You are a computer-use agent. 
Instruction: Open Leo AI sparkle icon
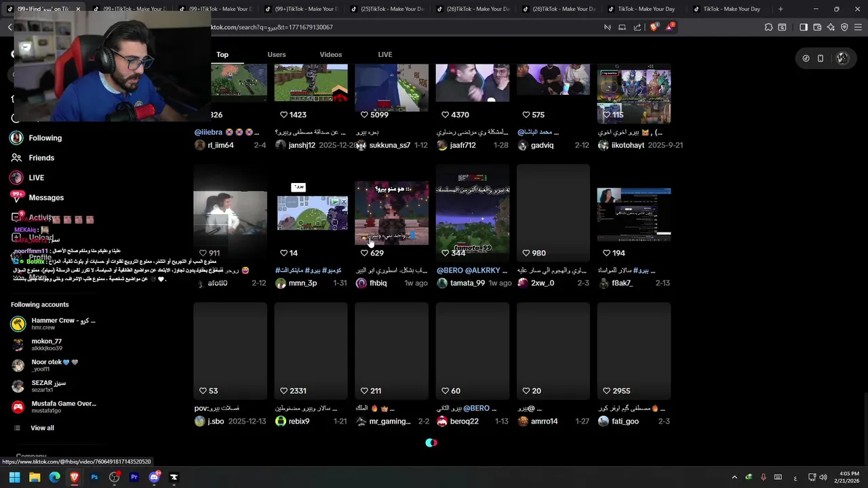point(831,27)
